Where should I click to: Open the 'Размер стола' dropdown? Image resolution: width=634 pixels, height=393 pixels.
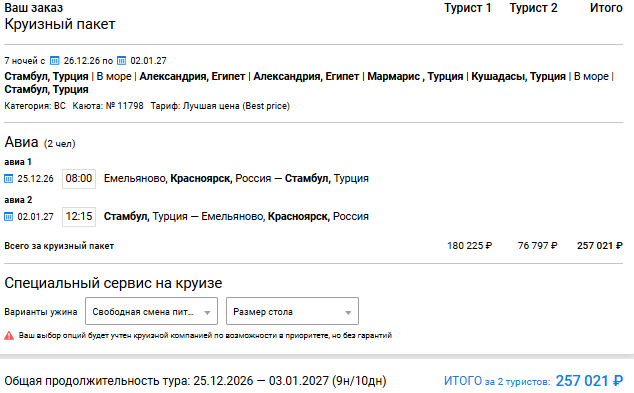click(x=292, y=311)
